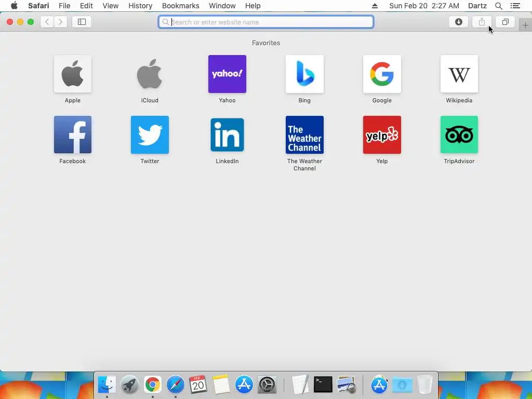Open the Bing favorite tile
The height and width of the screenshot is (399, 532).
point(304,74)
